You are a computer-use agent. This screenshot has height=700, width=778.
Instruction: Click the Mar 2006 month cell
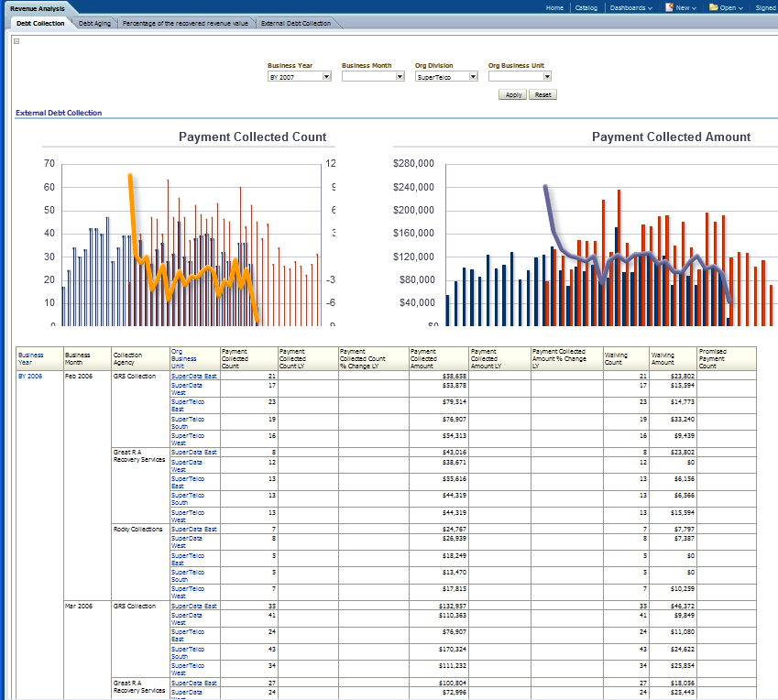pos(79,607)
